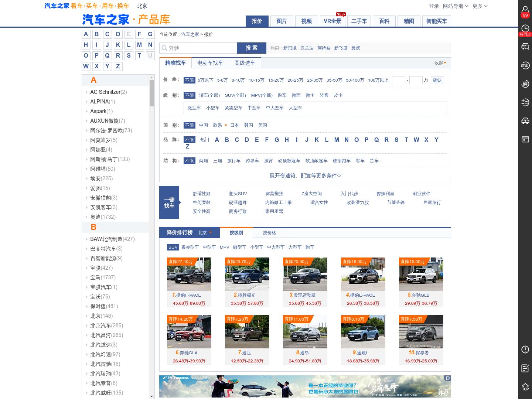Click the exclamation report icon in sidebar
This screenshot has height=399, width=532.
pos(525,349)
